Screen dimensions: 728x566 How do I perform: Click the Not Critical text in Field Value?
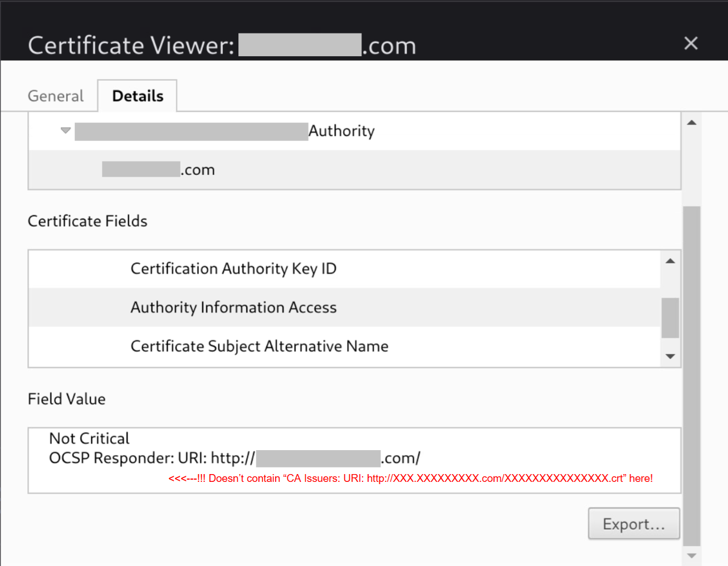pos(89,438)
